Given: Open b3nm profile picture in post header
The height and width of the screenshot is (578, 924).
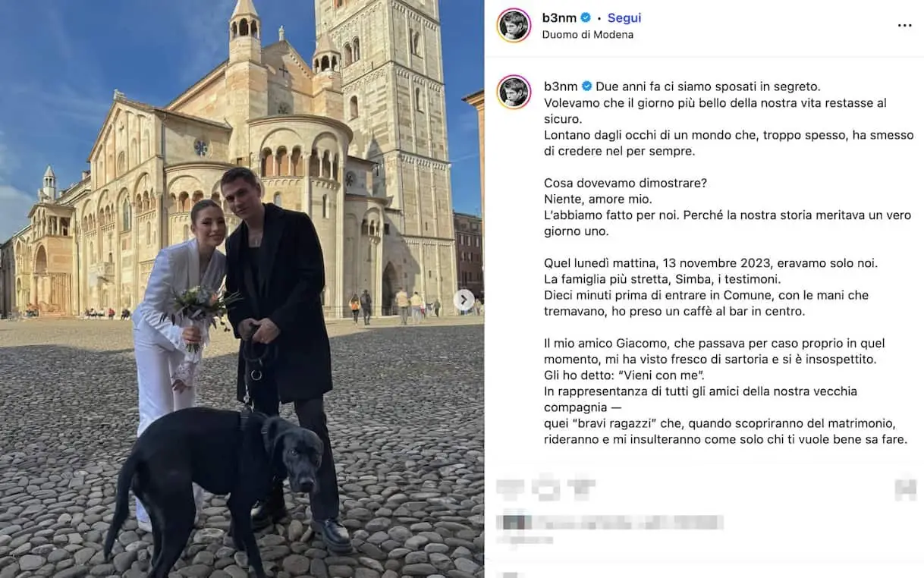Looking at the screenshot, I should click(514, 25).
